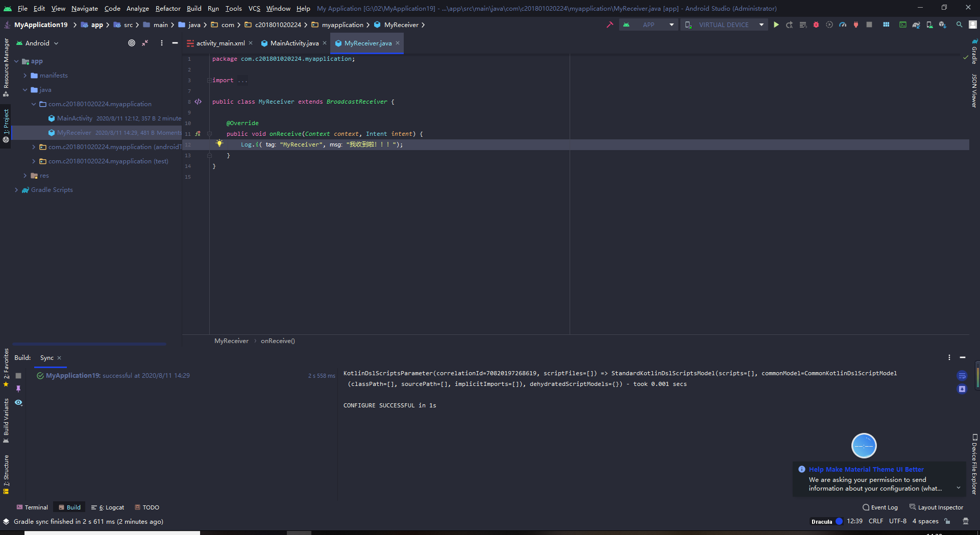Open the blue grid icon in toolbar
980x535 pixels.
click(886, 25)
